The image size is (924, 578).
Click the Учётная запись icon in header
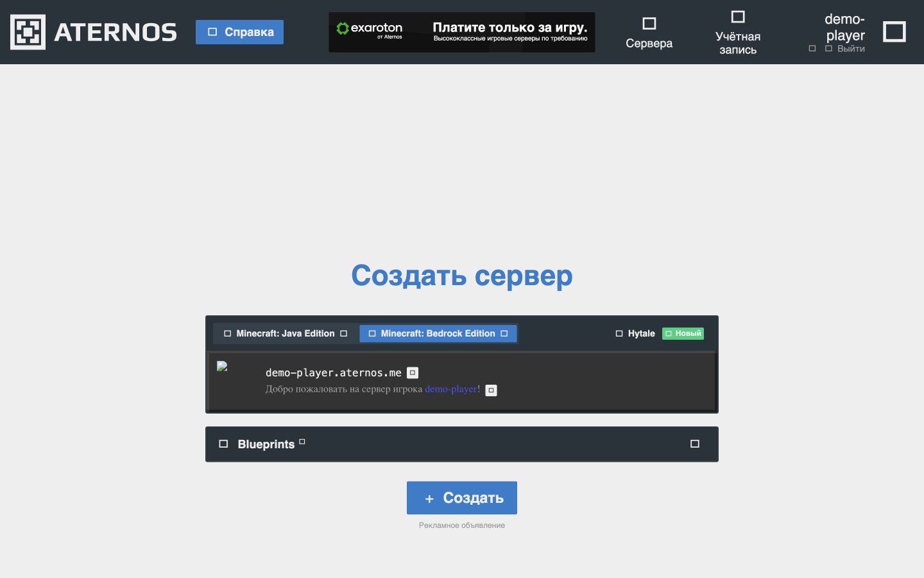pyautogui.click(x=738, y=17)
